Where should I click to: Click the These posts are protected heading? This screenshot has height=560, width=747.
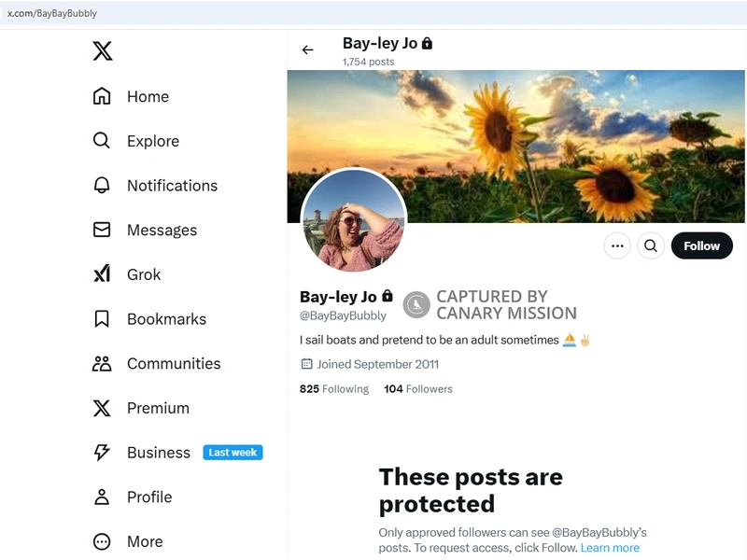click(471, 490)
